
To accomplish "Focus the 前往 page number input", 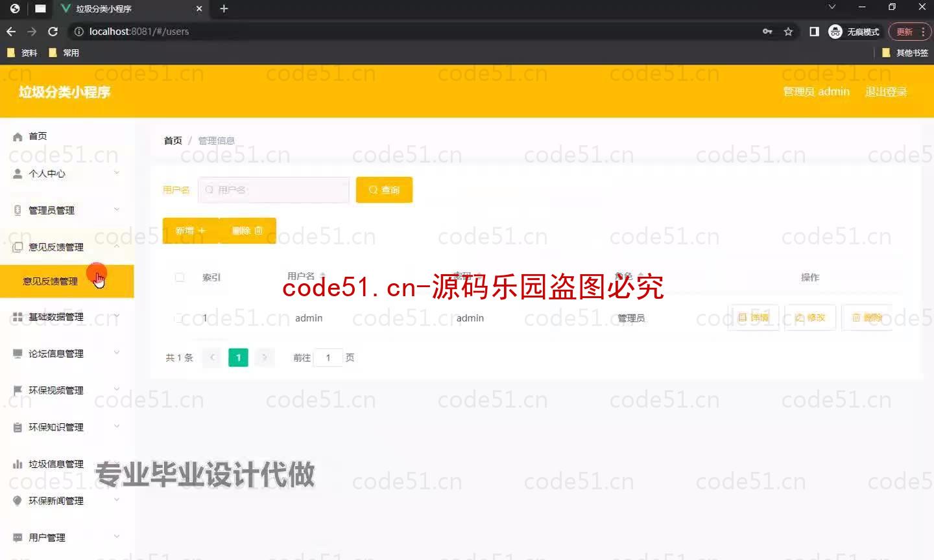I will click(x=328, y=358).
